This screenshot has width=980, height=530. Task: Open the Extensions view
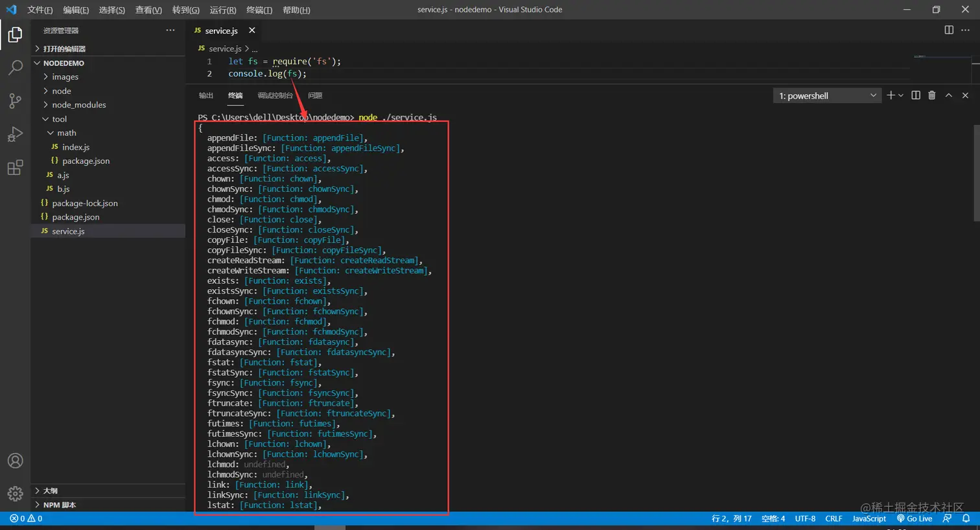[15, 168]
